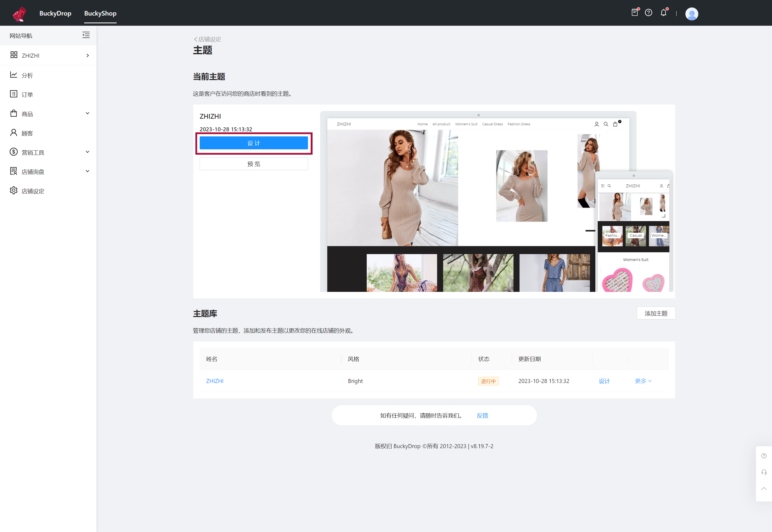Click the orders clipboard icon in sidebar
Image resolution: width=772 pixels, height=532 pixels.
(x=13, y=94)
